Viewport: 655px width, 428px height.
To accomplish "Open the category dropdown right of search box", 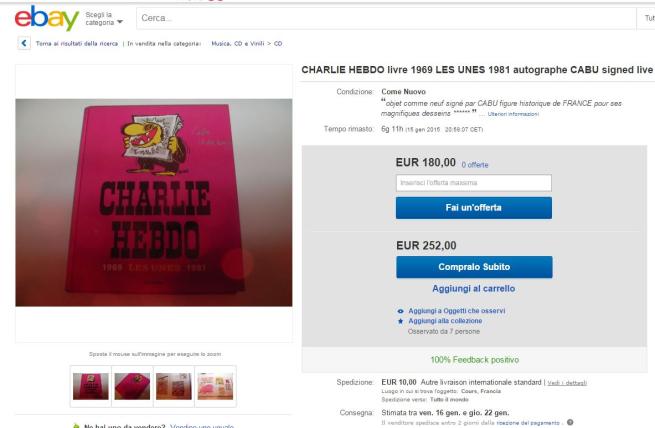I will click(647, 18).
